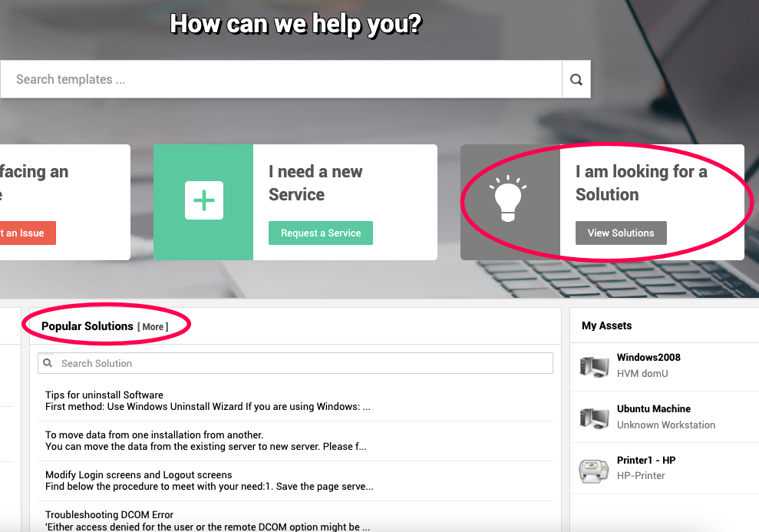Screen dimensions: 759x532
Task: Focus the Search Solution input field
Action: (295, 363)
